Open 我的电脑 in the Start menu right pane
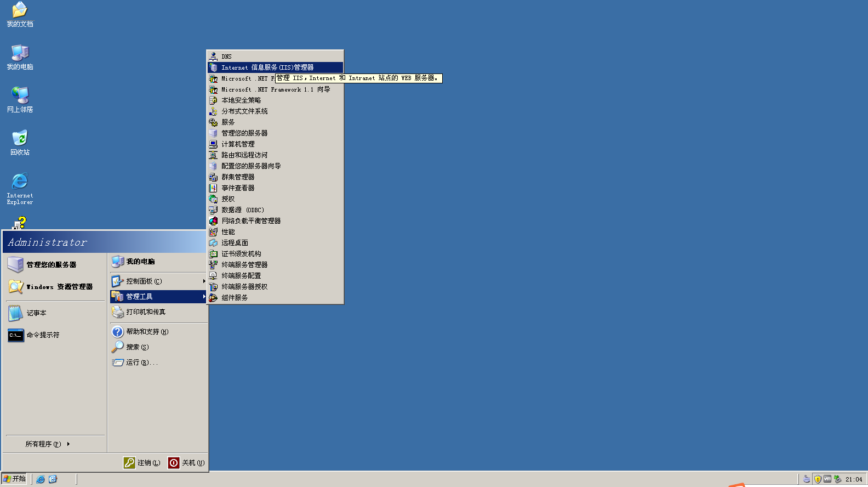Screen dimensions: 868x487 tap(158, 262)
